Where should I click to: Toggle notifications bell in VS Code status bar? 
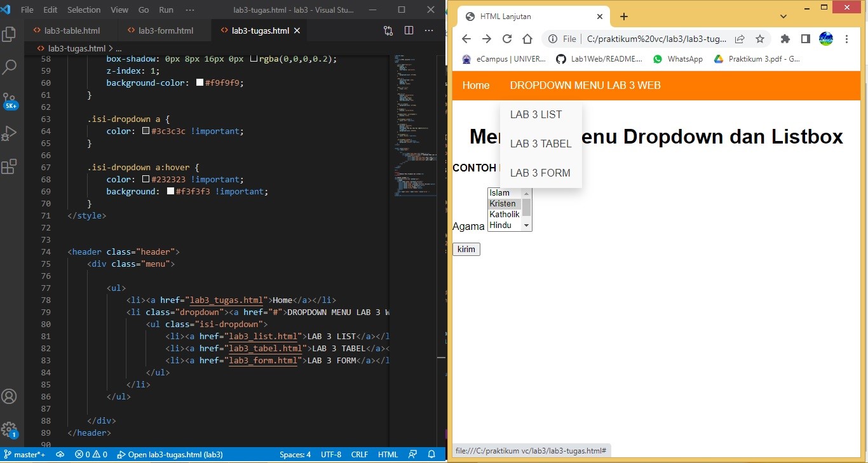click(x=431, y=454)
